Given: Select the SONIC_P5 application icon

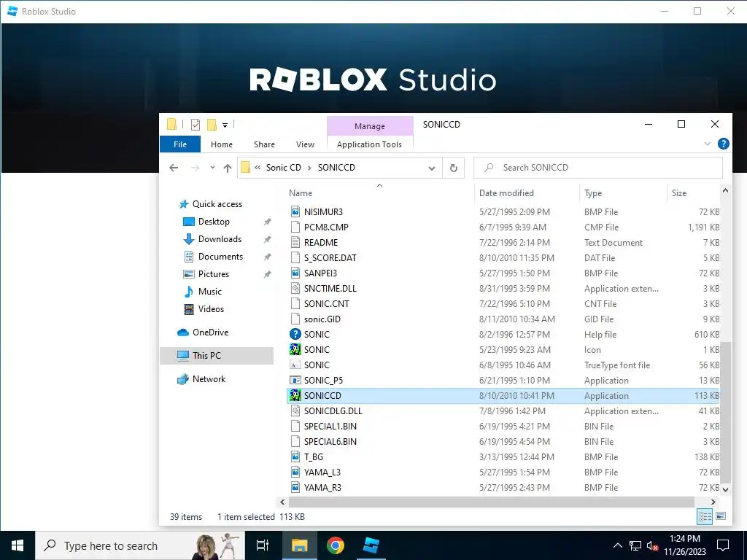Looking at the screenshot, I should 295,380.
